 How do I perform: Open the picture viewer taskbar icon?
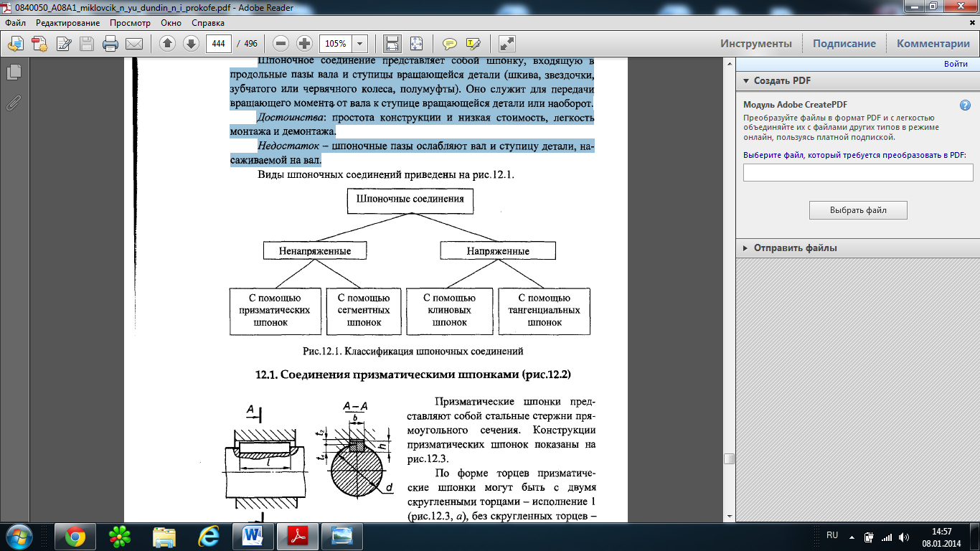click(x=342, y=536)
